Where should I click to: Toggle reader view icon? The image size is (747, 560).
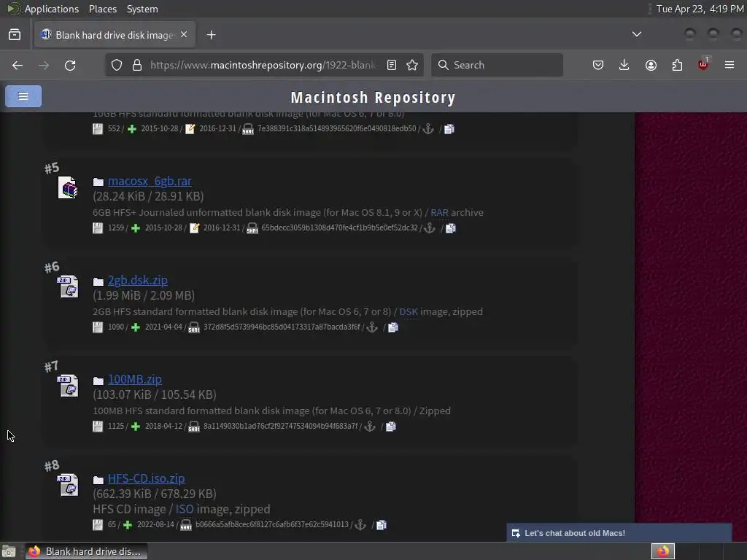click(392, 65)
